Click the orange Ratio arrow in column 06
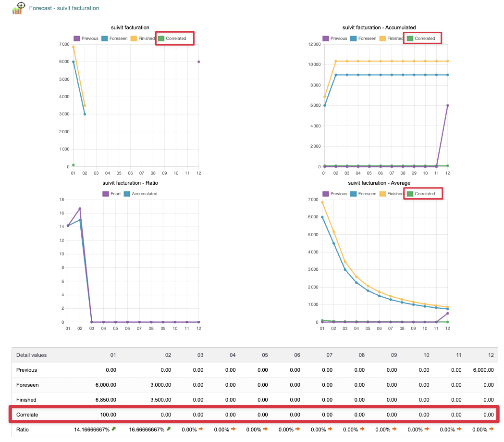 coord(298,429)
